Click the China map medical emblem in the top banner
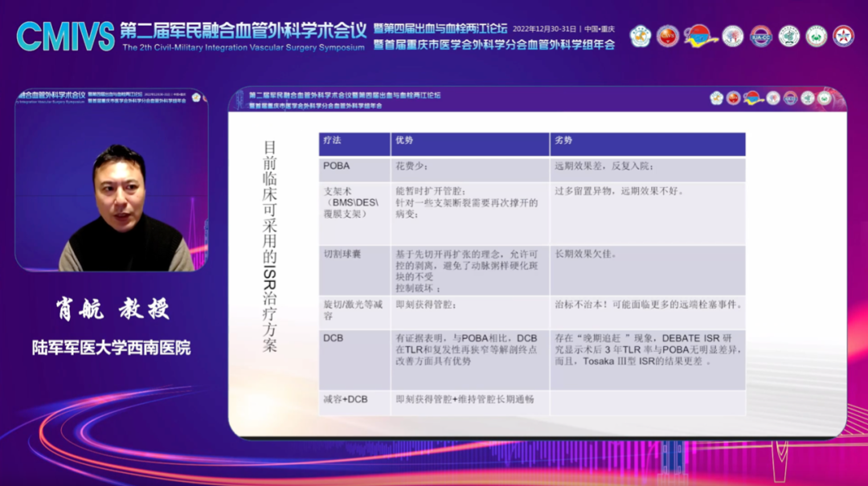The image size is (868, 486). pos(789,36)
